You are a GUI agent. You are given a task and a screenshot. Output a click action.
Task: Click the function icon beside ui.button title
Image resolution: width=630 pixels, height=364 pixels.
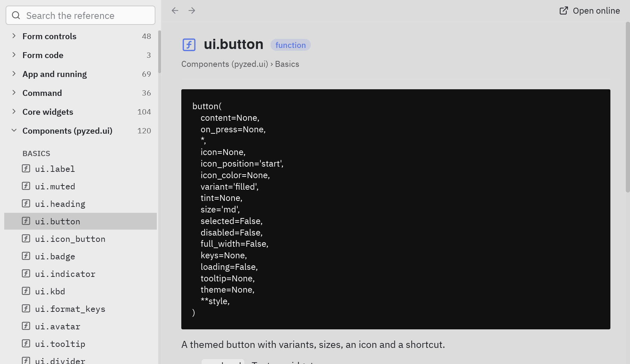tap(189, 45)
